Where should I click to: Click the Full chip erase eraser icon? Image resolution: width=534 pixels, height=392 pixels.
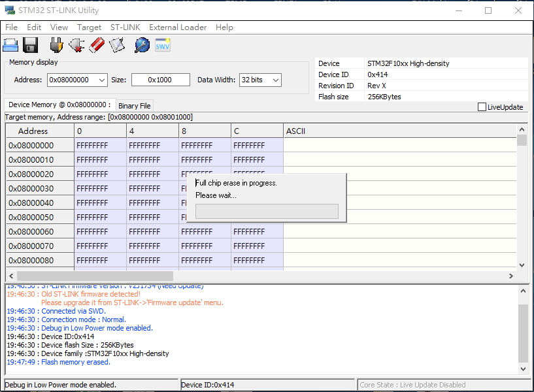coord(97,45)
